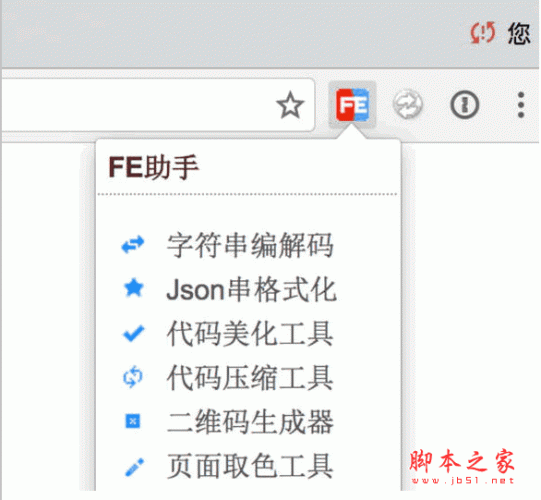Click the blue pencil color picker icon
Viewport: 541px width, 500px height.
134,467
